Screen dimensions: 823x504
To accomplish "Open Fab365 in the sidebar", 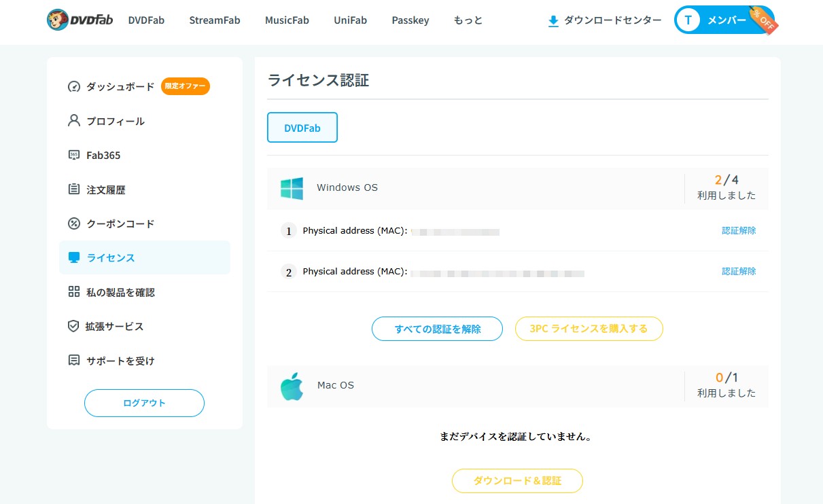I will click(x=103, y=156).
